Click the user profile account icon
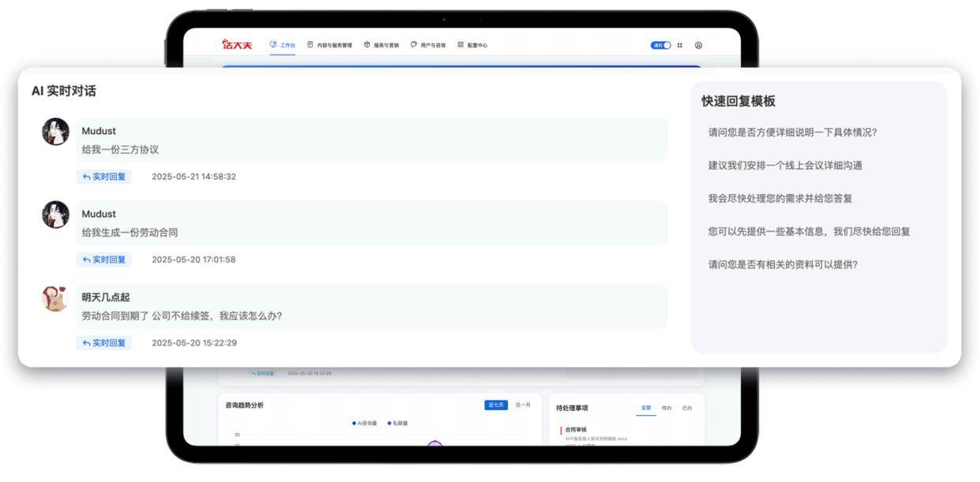Viewport: 980px width, 482px height. pyautogui.click(x=698, y=45)
